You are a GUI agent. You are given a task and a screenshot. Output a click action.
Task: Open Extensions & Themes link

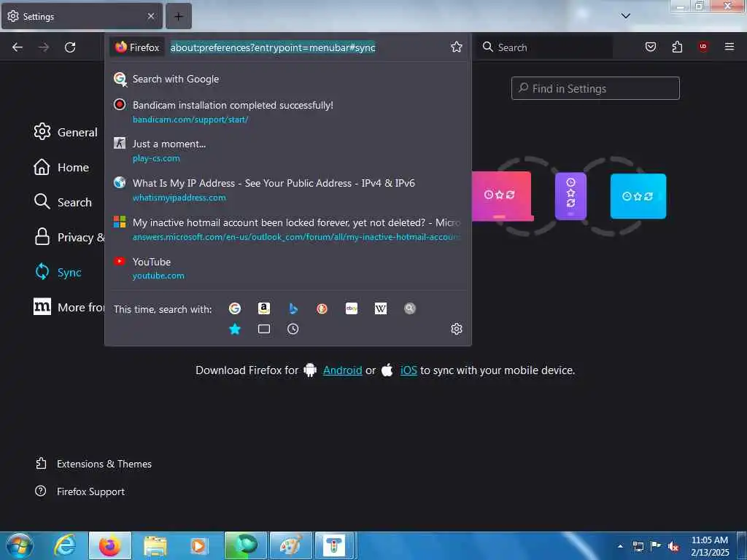[x=93, y=464]
